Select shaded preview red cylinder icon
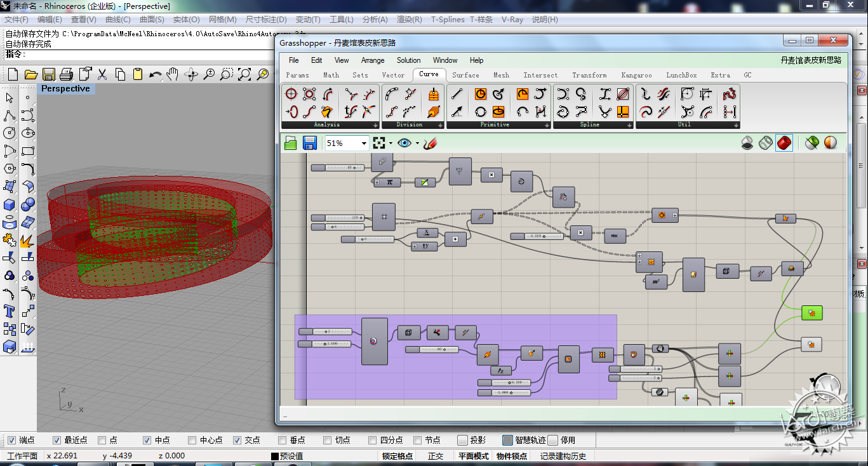The width and height of the screenshot is (868, 466). tap(784, 143)
